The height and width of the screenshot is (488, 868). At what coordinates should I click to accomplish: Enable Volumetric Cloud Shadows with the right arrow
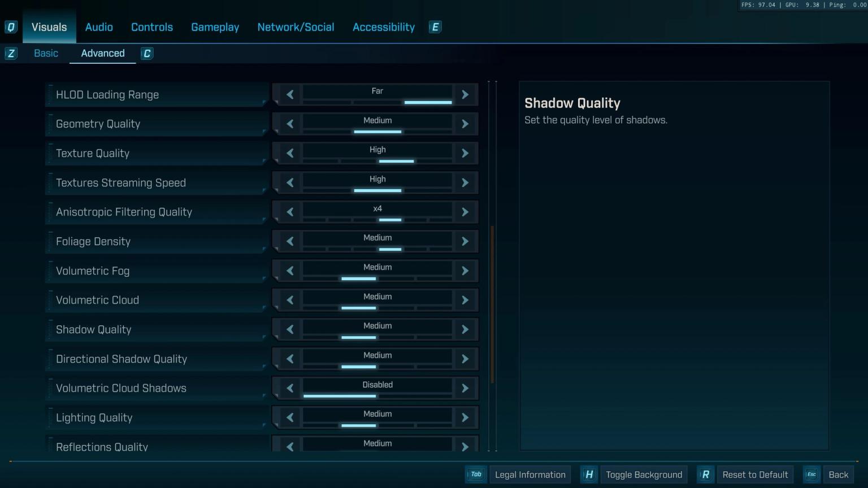coord(465,388)
